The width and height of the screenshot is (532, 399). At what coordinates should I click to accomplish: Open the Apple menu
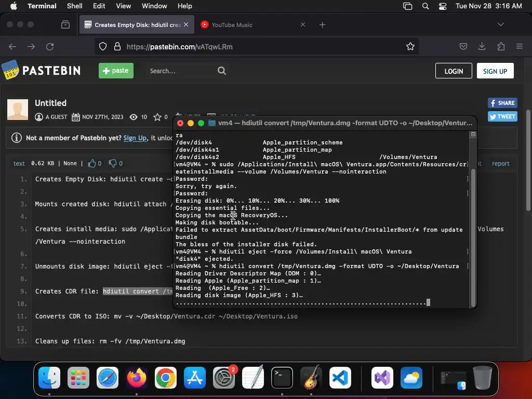click(14, 6)
